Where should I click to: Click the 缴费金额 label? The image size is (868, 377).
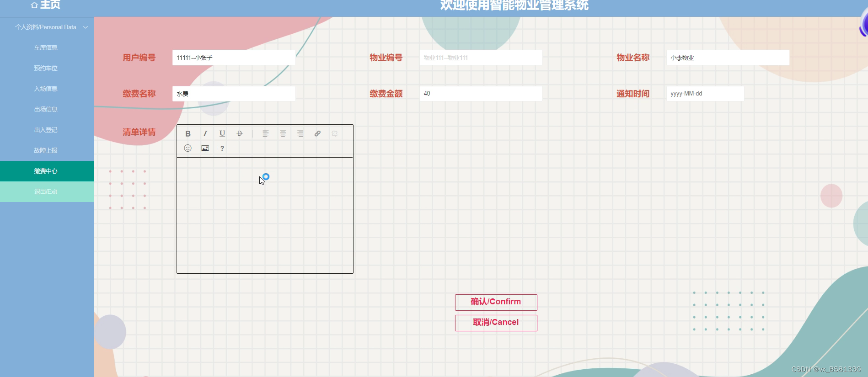pos(386,94)
